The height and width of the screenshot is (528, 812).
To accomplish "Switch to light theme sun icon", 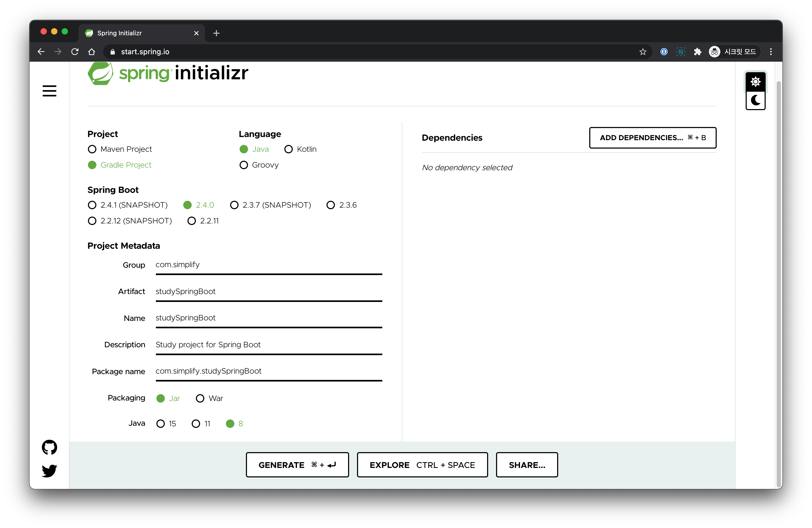I will [x=755, y=82].
